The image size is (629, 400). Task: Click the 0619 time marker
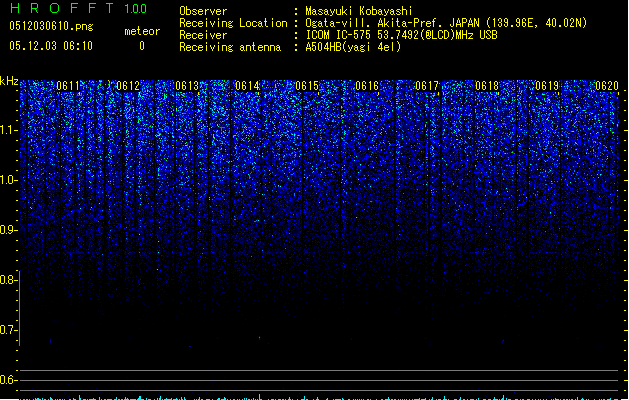tap(547, 86)
